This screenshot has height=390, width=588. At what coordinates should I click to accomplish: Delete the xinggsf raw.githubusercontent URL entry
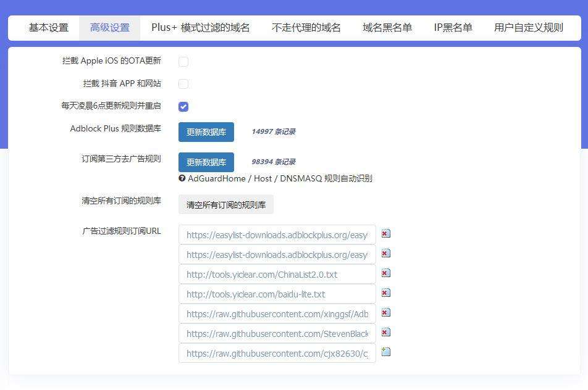coord(385,313)
